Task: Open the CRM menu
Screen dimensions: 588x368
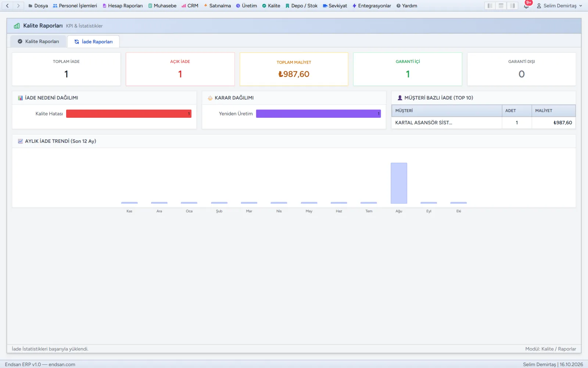Action: (190, 6)
